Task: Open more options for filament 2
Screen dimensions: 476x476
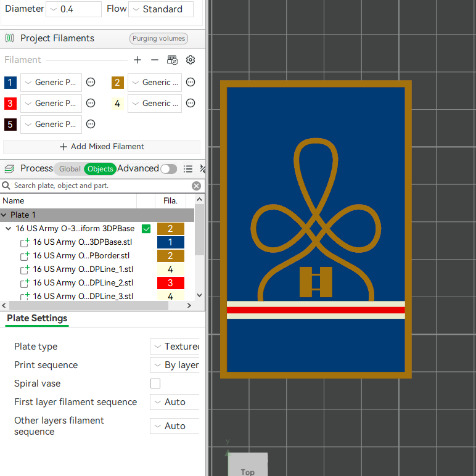Action: click(191, 82)
